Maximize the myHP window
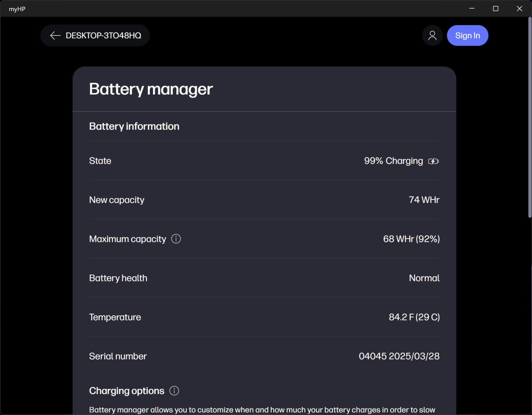The height and width of the screenshot is (415, 532). pos(496,8)
